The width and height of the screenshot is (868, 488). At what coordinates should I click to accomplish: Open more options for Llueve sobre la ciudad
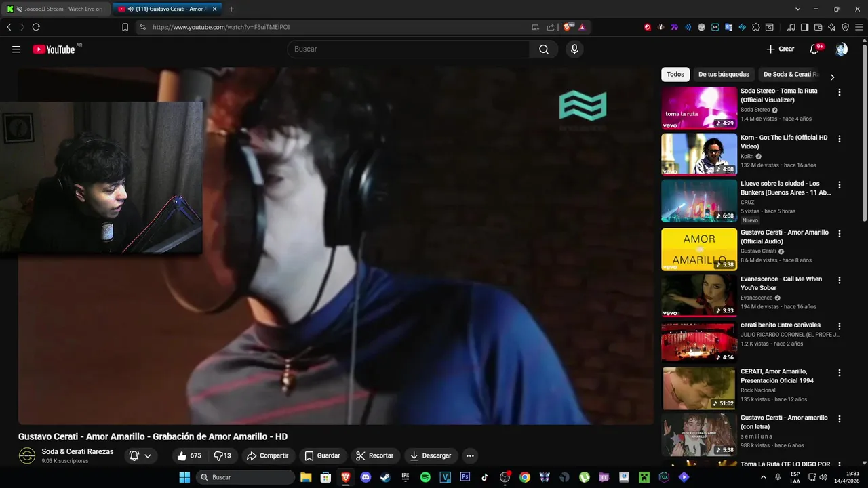(x=840, y=184)
